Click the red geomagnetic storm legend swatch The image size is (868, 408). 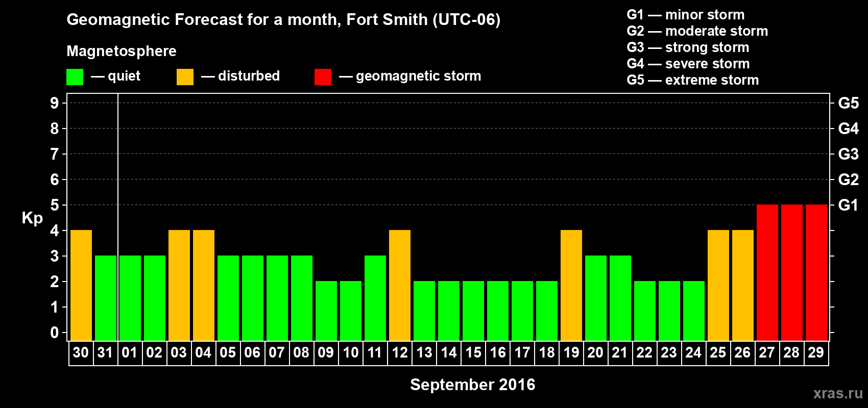(323, 77)
